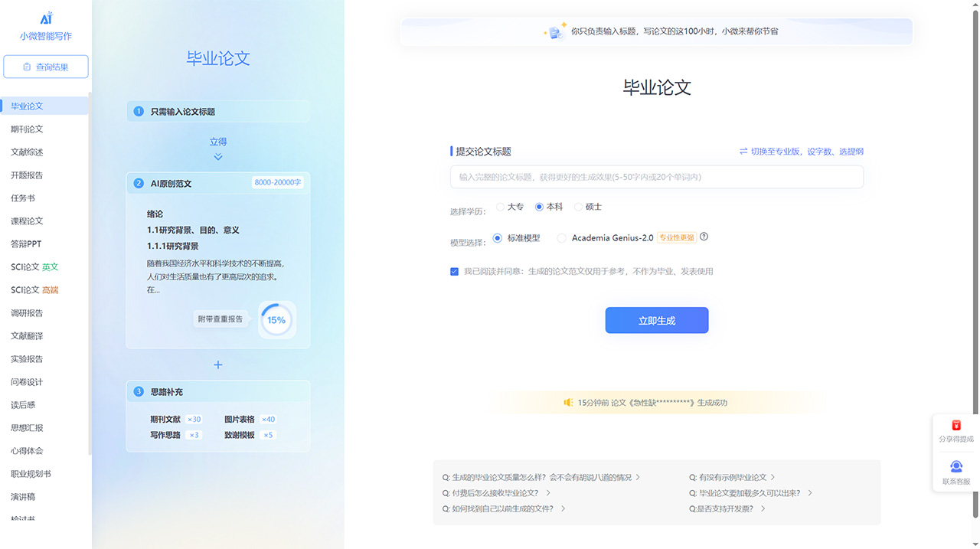Click the question mark icon beside model selection

(704, 237)
